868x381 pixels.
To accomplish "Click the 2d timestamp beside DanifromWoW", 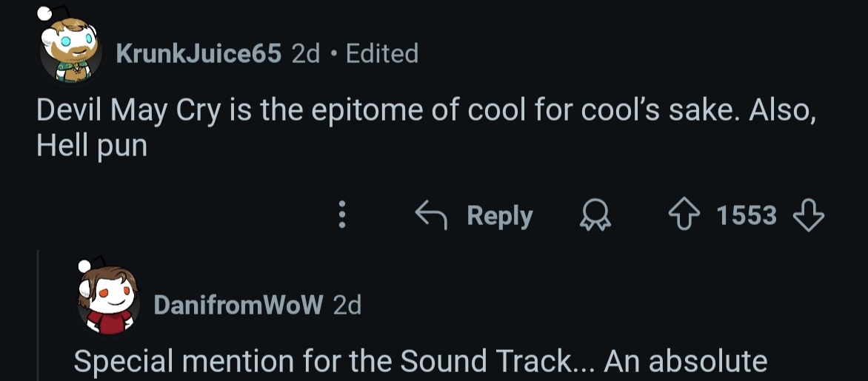I will click(x=347, y=305).
